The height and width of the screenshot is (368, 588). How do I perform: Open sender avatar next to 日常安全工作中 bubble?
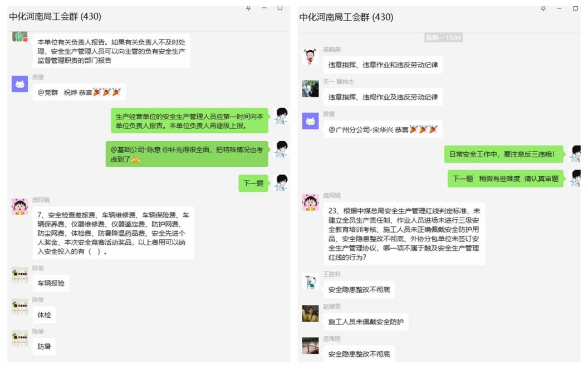(575, 153)
